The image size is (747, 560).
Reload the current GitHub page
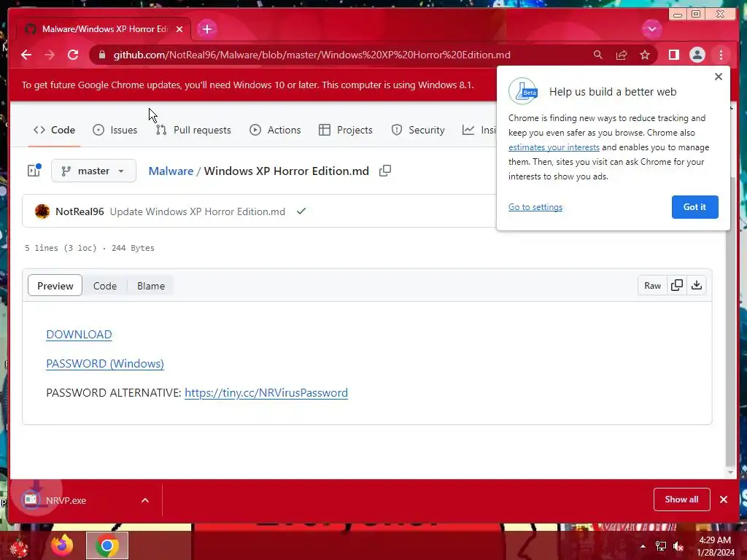click(x=73, y=55)
